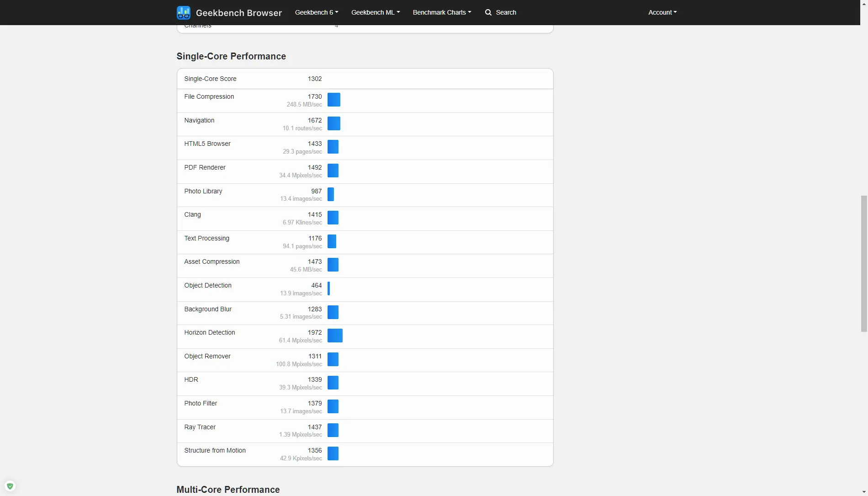Click the Object Remover score 1311

click(315, 356)
